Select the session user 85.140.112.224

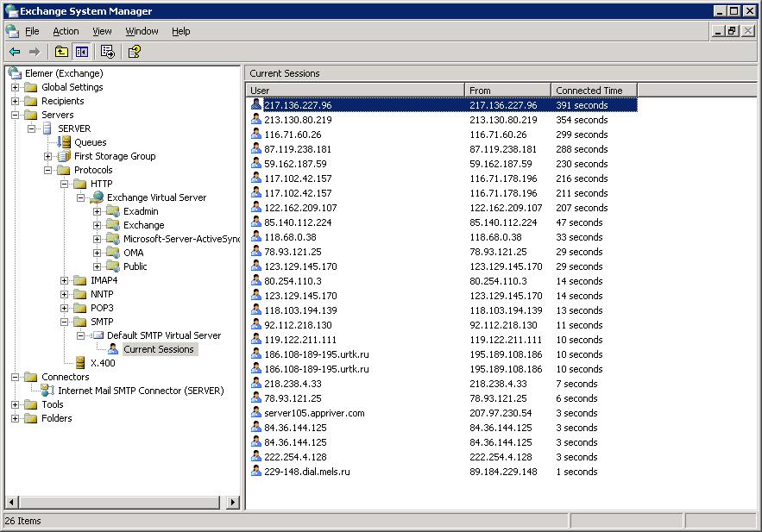[298, 222]
